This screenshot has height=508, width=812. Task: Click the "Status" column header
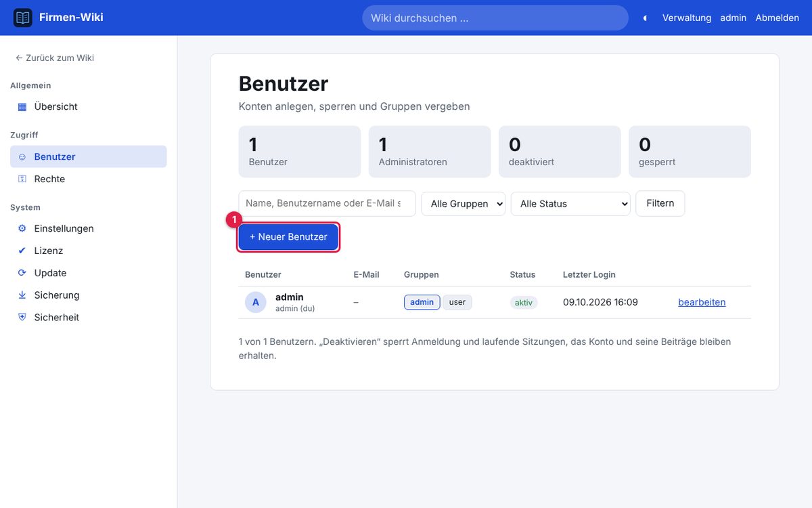click(522, 275)
